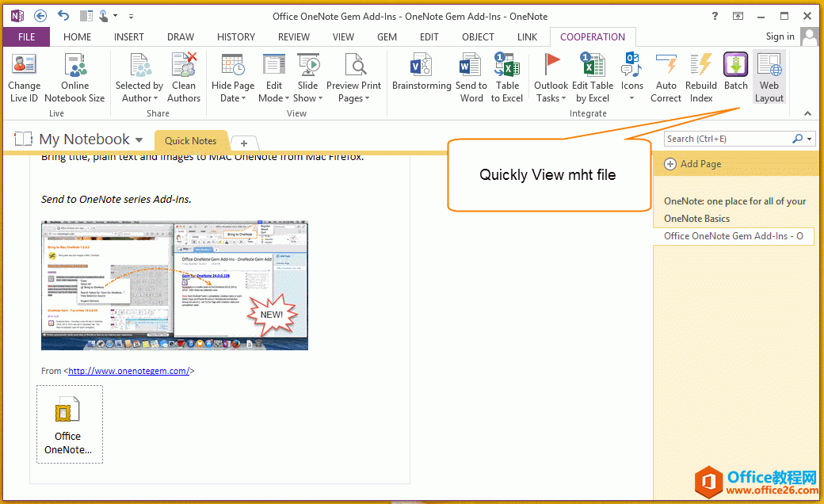This screenshot has height=504, width=824.
Task: Switch to the GEM ribbon tab
Action: (x=387, y=36)
